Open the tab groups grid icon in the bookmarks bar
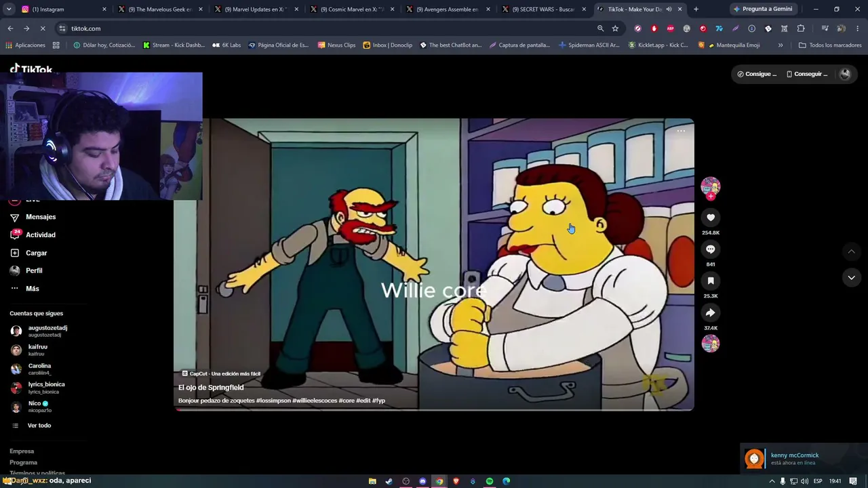Image resolution: width=868 pixels, height=488 pixels. click(56, 45)
